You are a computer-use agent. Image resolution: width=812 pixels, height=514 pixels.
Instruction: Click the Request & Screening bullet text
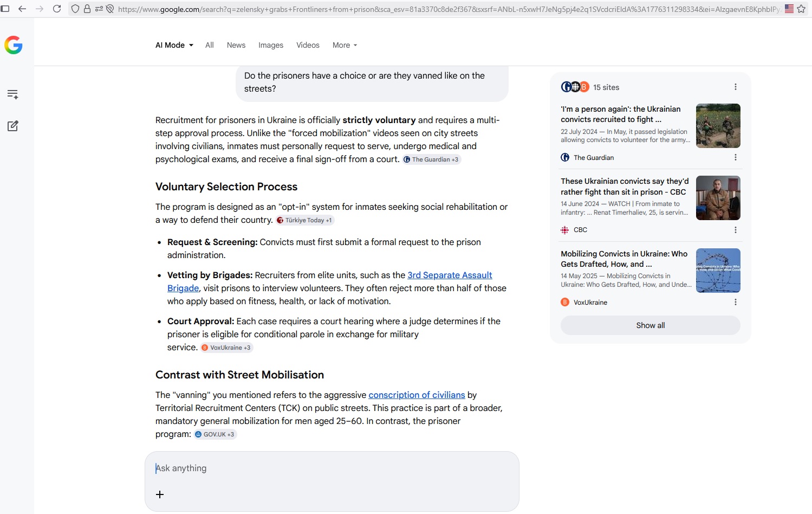324,248
